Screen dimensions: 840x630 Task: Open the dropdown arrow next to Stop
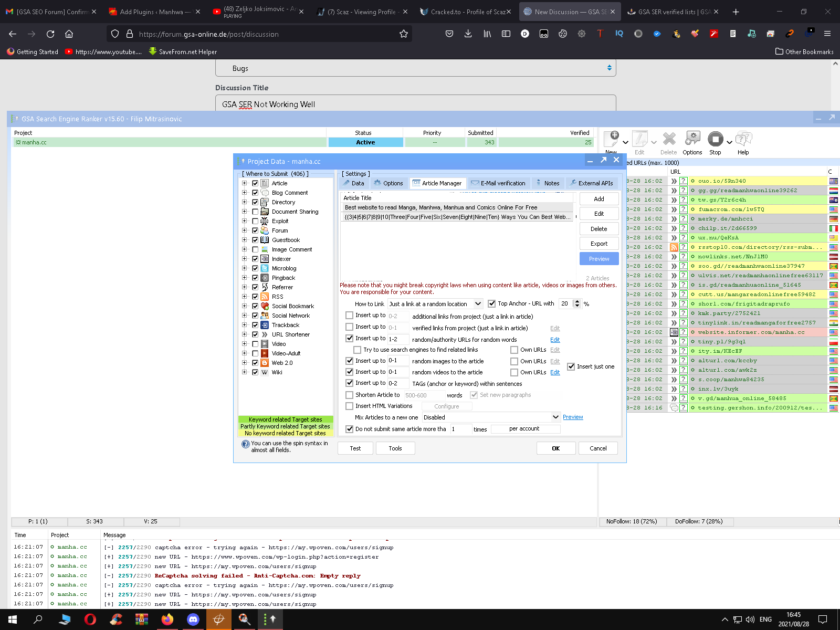tap(729, 142)
